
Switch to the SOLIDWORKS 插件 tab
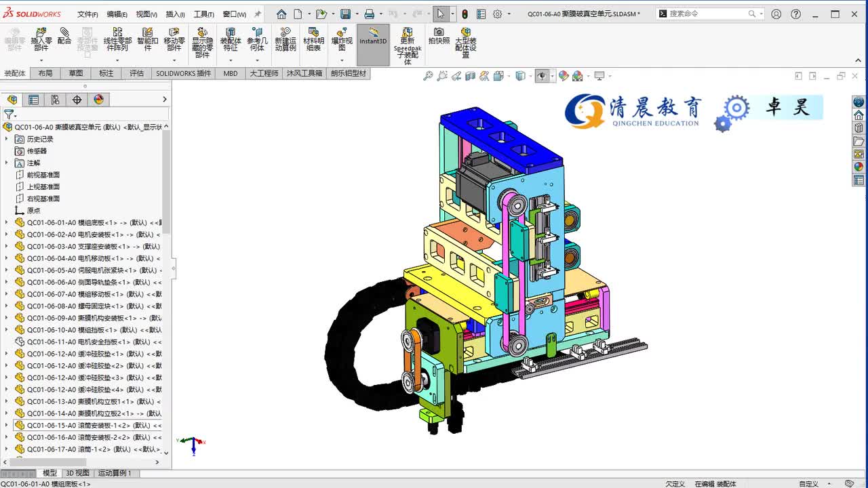pyautogui.click(x=183, y=73)
